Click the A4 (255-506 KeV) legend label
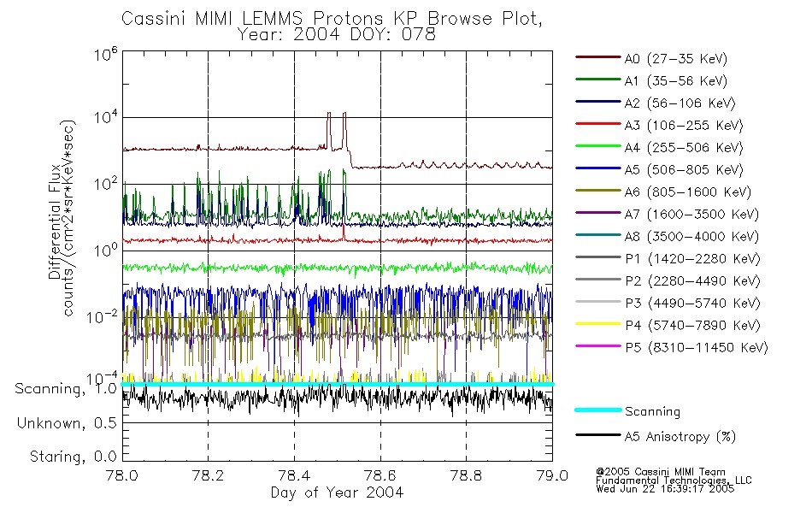The height and width of the screenshot is (513, 812). click(x=684, y=148)
